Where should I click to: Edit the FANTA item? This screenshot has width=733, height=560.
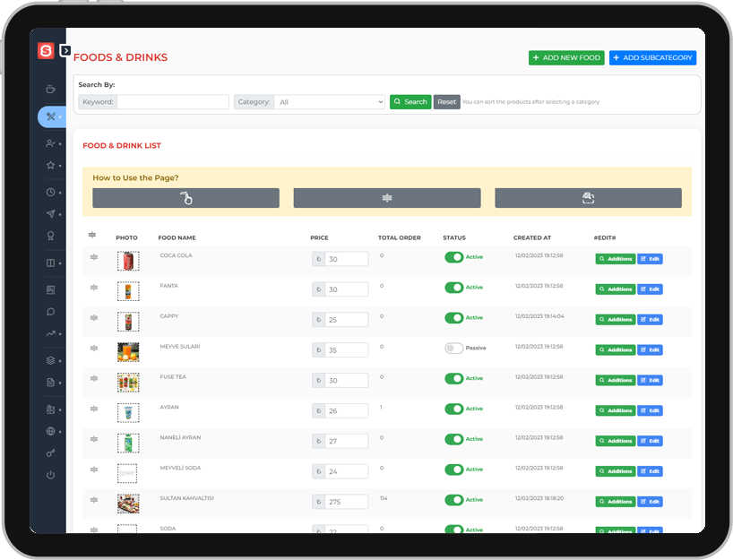pyautogui.click(x=650, y=289)
